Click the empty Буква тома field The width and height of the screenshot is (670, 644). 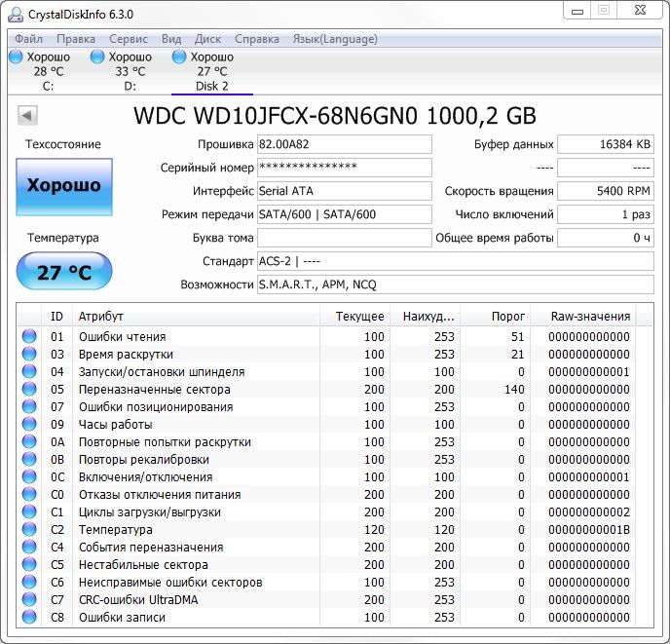[x=345, y=238]
